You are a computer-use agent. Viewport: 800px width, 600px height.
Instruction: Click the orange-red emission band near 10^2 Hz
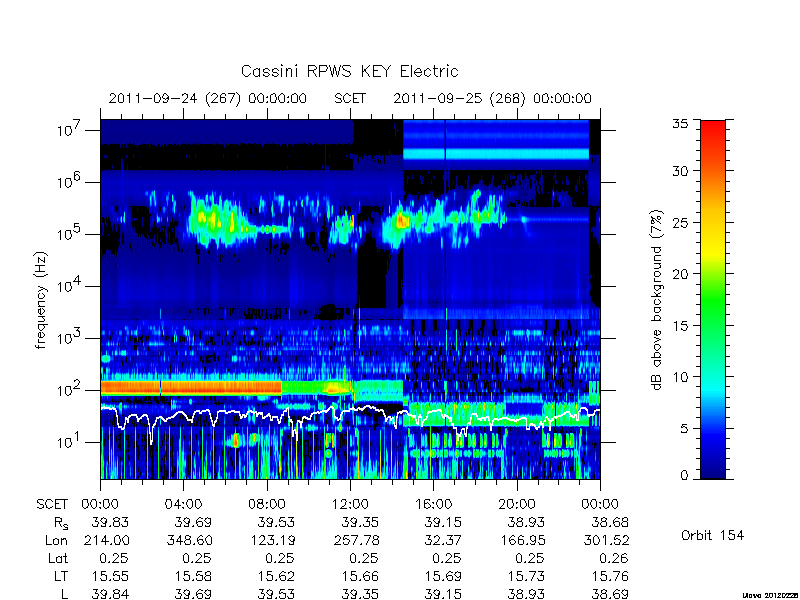[x=191, y=388]
